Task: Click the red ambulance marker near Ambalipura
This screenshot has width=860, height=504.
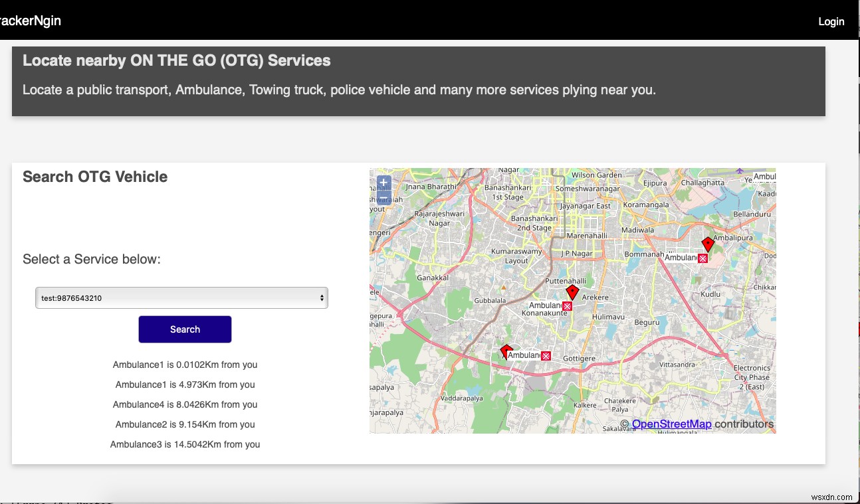Action: tap(708, 245)
